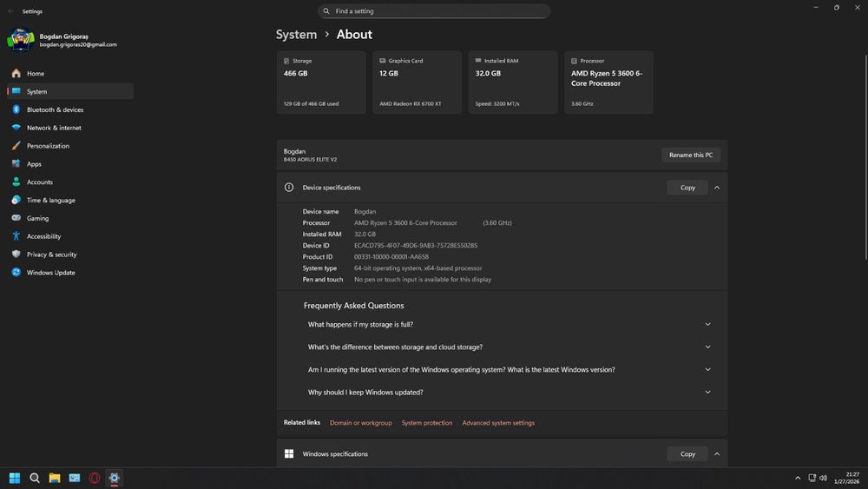Open the Home section in sidebar
The width and height of the screenshot is (868, 489).
[x=70, y=73]
